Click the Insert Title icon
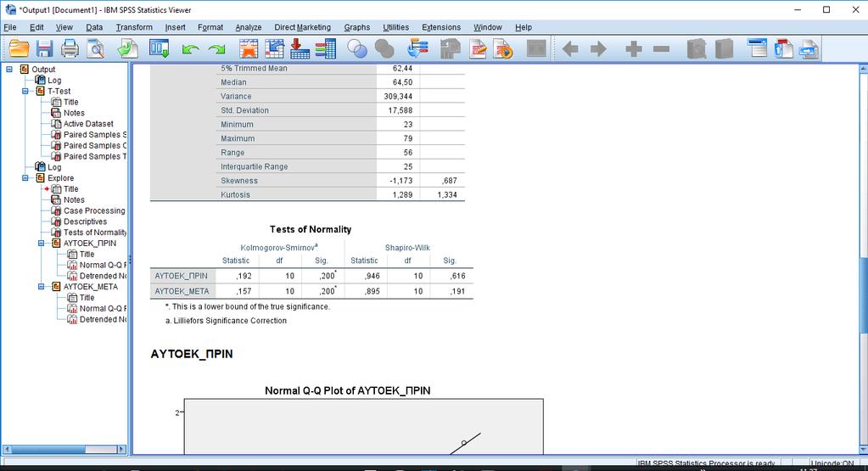 point(783,49)
